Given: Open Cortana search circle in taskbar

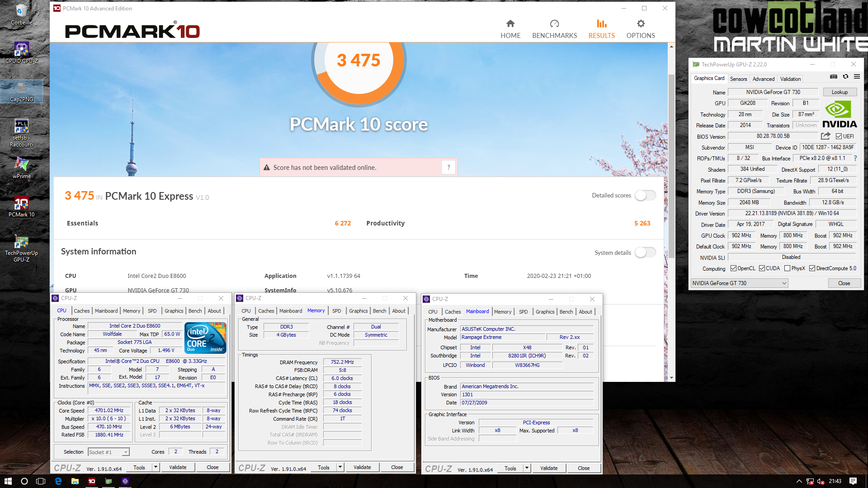Looking at the screenshot, I should click(24, 481).
